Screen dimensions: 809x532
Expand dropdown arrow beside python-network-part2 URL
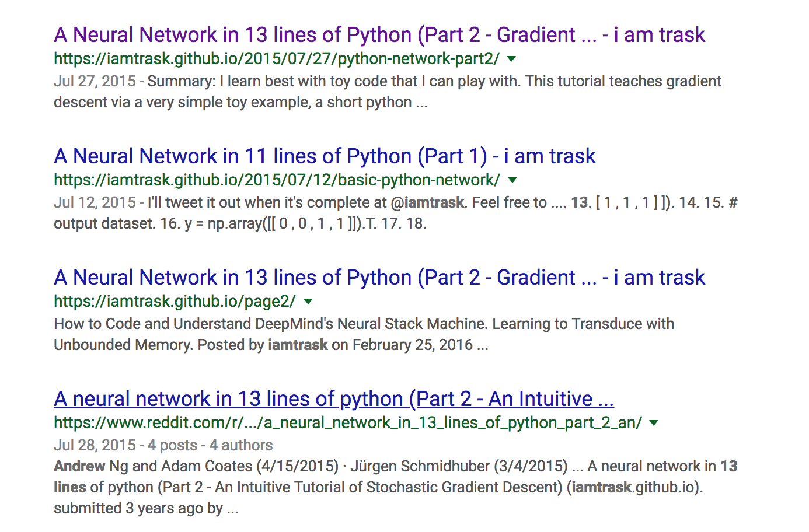(x=512, y=59)
